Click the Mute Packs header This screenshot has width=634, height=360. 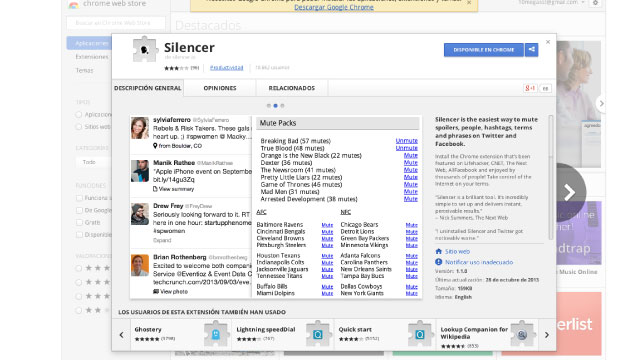(x=338, y=123)
